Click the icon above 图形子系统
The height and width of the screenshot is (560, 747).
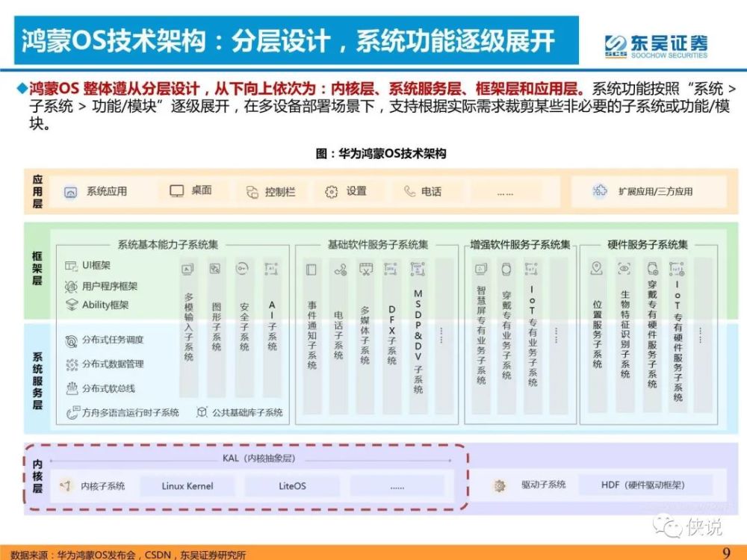coord(215,269)
